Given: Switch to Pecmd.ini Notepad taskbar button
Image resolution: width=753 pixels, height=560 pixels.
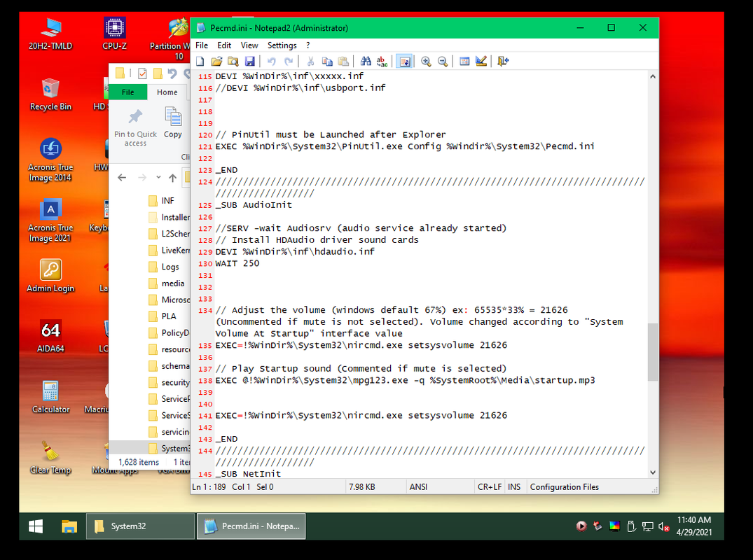Looking at the screenshot, I should (251, 526).
